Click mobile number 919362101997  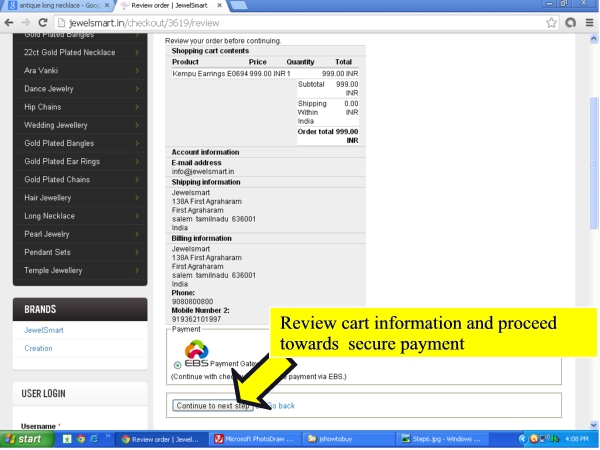pos(196,319)
